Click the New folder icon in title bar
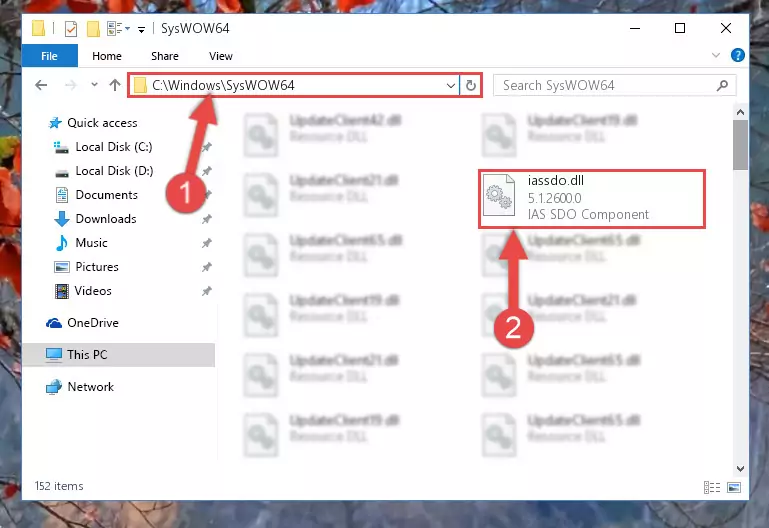Image resolution: width=769 pixels, height=528 pixels. coord(93,29)
